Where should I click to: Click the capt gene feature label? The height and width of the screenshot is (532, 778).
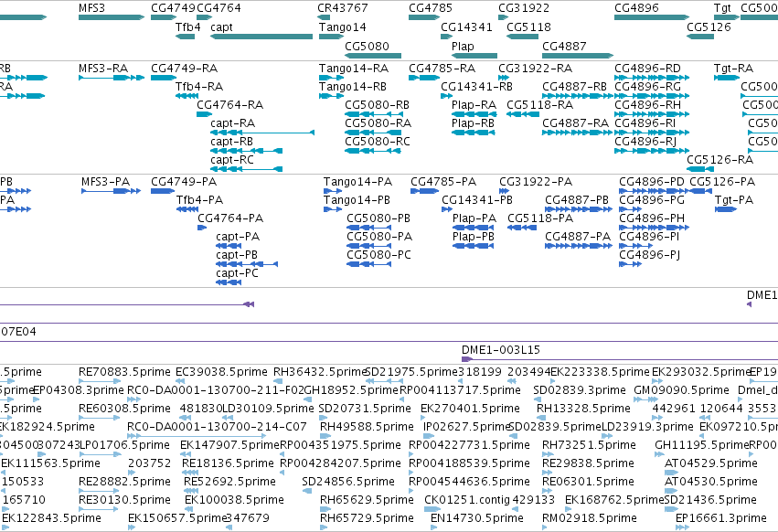(221, 27)
